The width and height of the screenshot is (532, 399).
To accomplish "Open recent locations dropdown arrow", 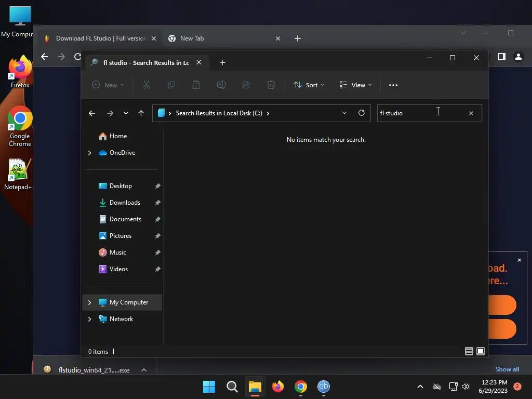I will (x=126, y=113).
